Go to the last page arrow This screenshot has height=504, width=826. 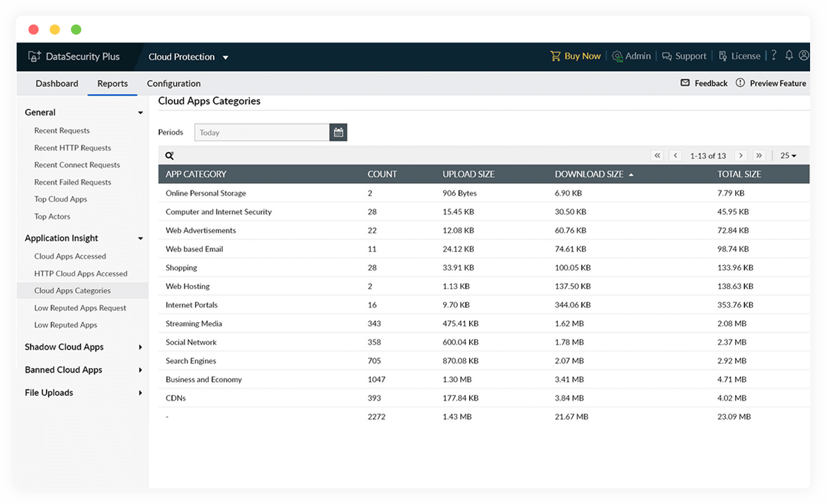(x=760, y=156)
